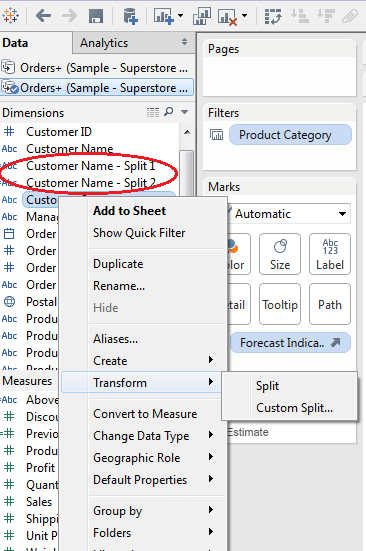Screen dimensions: 366x551
Task: Expand the Create submenu
Action: coord(144,361)
